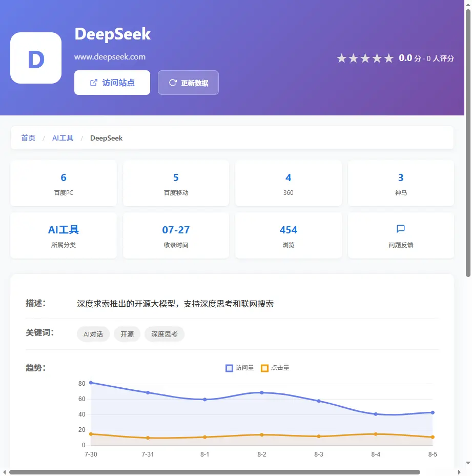Screen dimensions: 472x476
Task: Click 点击量 data point at 8-3
Action: pos(318,436)
